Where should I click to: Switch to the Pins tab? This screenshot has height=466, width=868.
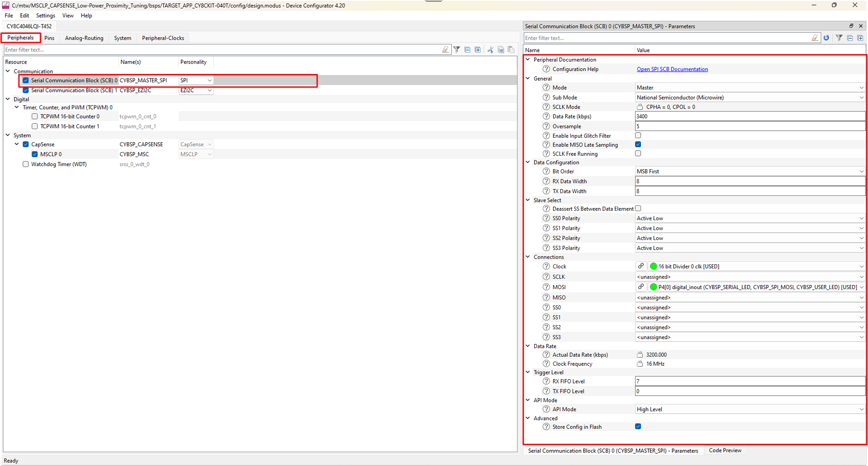49,38
